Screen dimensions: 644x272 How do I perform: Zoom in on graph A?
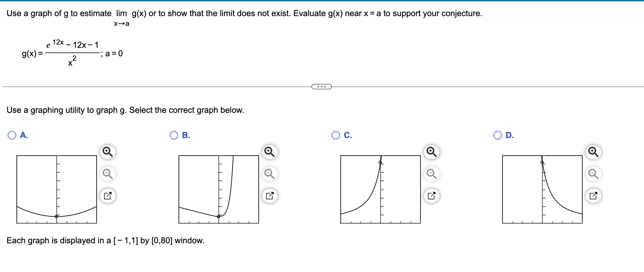pos(107,152)
